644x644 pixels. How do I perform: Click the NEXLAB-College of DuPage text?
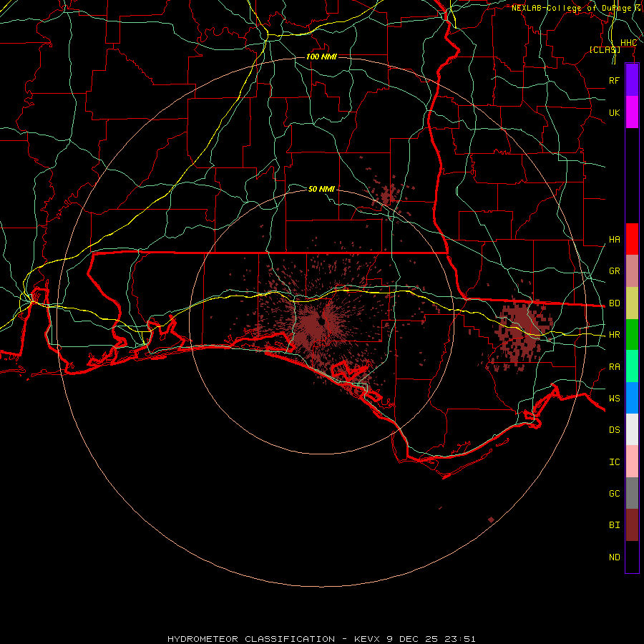point(572,8)
